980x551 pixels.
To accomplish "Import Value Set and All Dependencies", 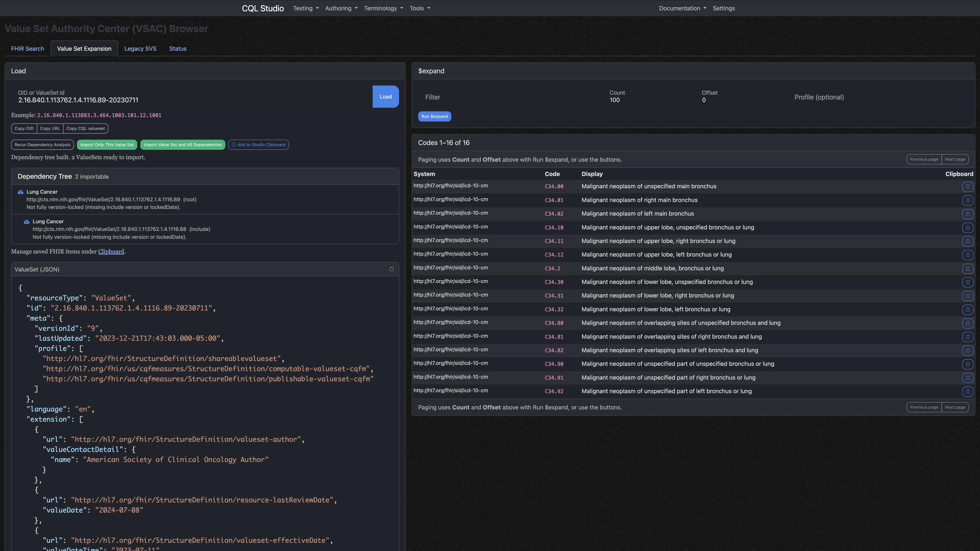I will point(183,145).
